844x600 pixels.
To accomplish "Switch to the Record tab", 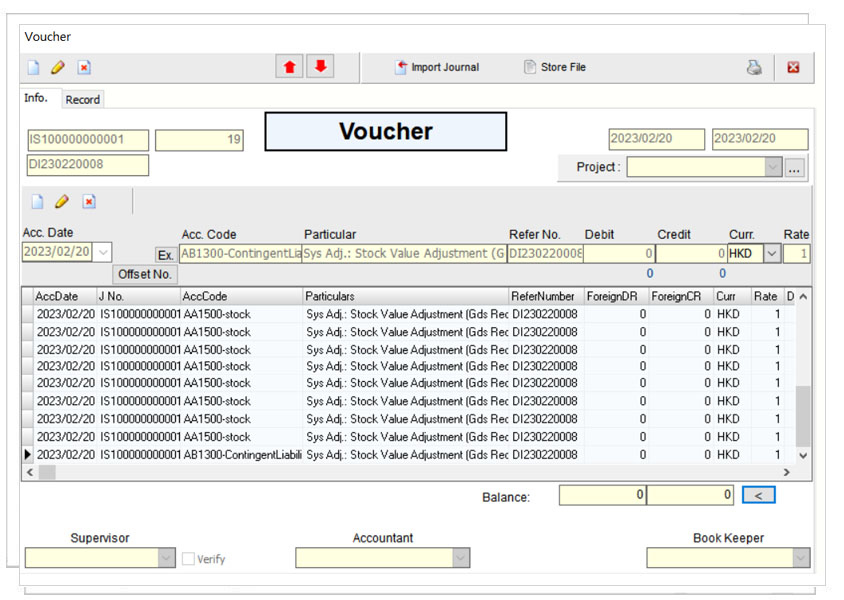I will click(82, 100).
